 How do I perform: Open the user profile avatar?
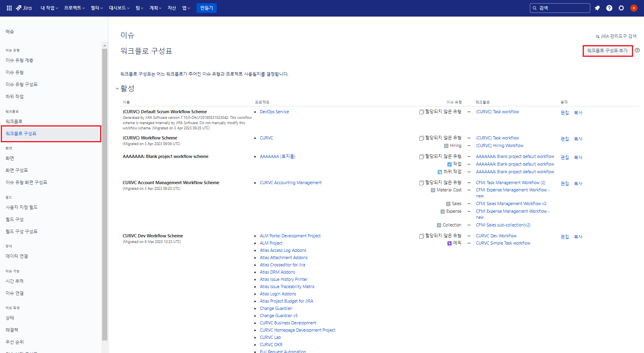(x=634, y=8)
